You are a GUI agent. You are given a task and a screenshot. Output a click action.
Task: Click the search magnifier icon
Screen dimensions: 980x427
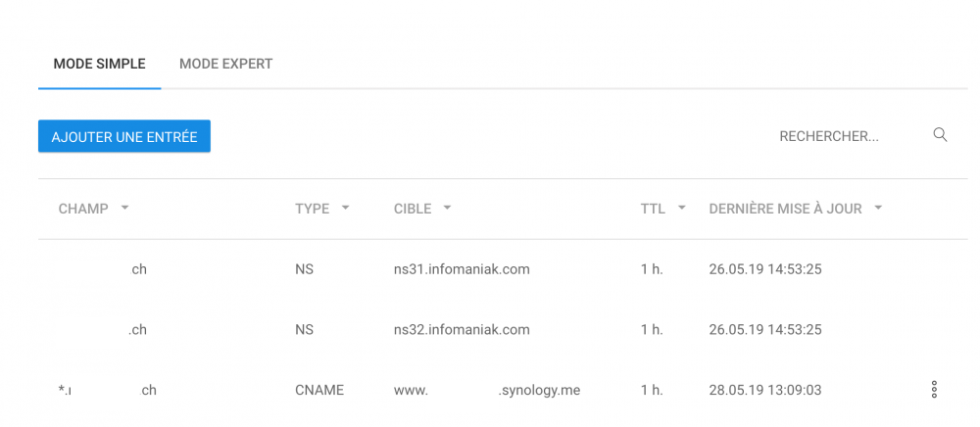click(940, 135)
